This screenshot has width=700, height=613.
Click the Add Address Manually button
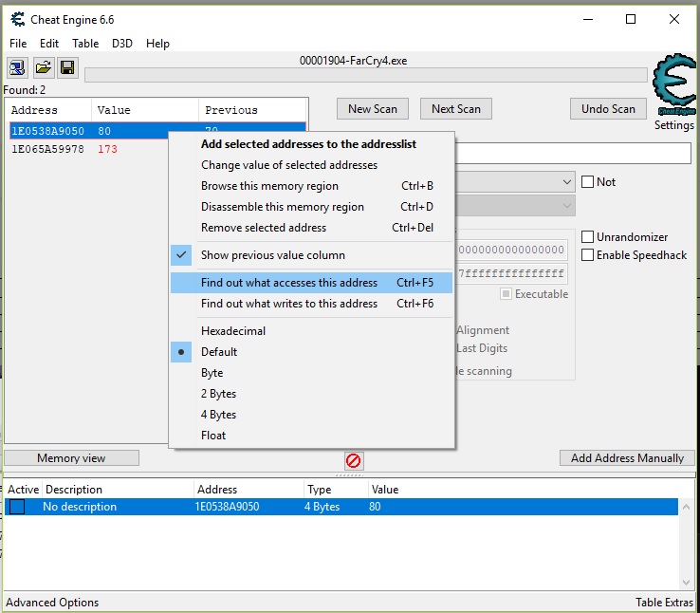[x=627, y=458]
